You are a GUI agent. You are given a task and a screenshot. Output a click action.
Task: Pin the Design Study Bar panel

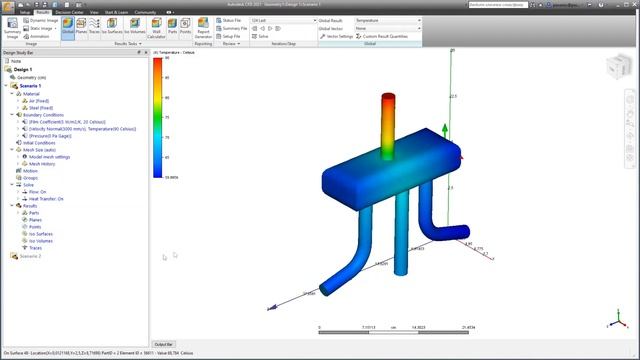139,53
